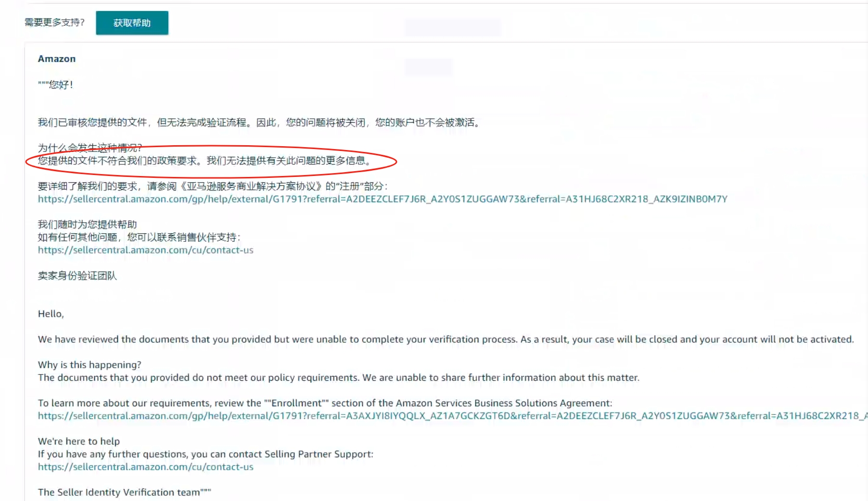
Task: Click the 为什么会发生这种情况? heading line
Action: coord(90,148)
